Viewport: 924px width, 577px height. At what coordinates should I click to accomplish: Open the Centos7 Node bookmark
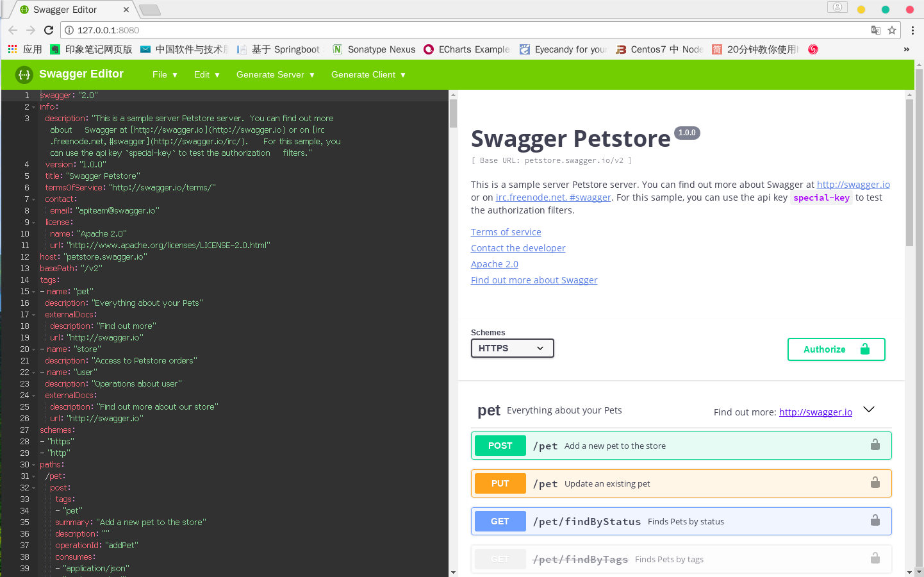coord(659,49)
